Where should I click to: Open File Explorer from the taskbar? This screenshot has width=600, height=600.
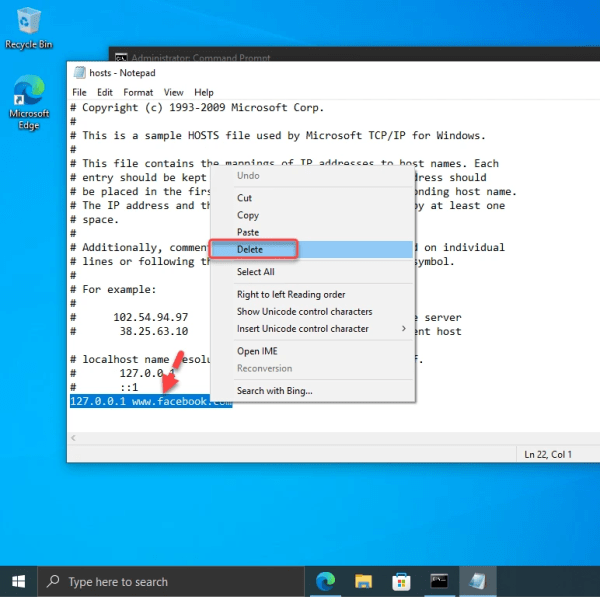pos(363,582)
